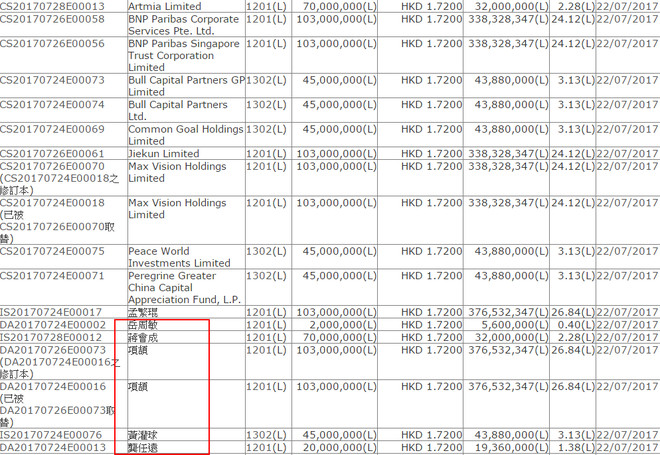660x455 pixels.
Task: Click 43,880,000(L) in Bull Capital Partners Ltd. row
Action: (x=512, y=104)
